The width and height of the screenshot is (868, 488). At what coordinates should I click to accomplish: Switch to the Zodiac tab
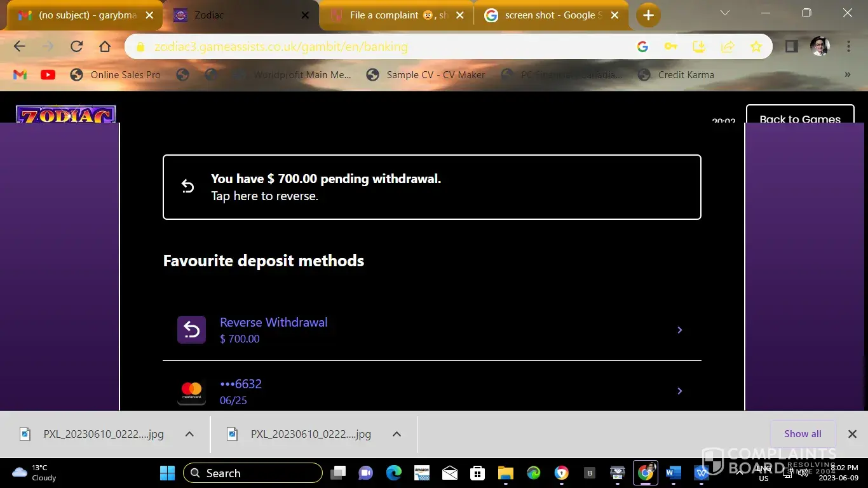[x=241, y=15]
